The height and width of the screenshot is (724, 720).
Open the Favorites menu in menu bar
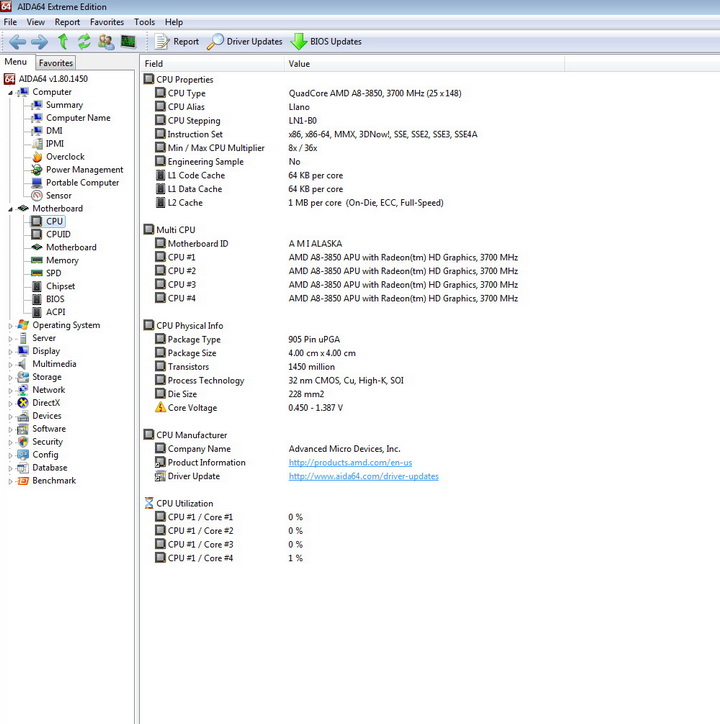click(107, 22)
